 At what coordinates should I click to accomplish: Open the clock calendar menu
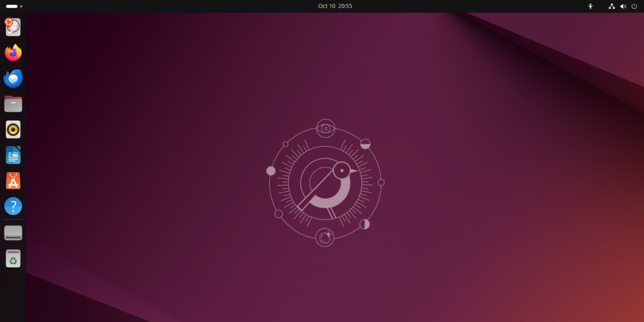pyautogui.click(x=335, y=6)
